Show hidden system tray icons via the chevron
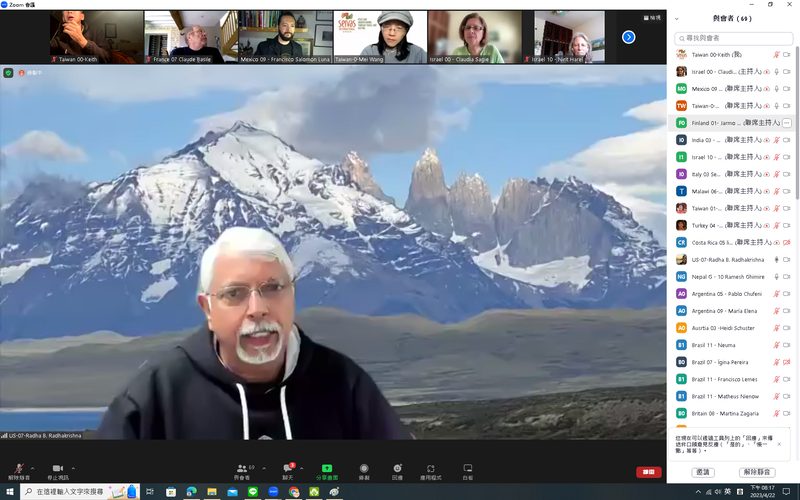 click(x=698, y=492)
